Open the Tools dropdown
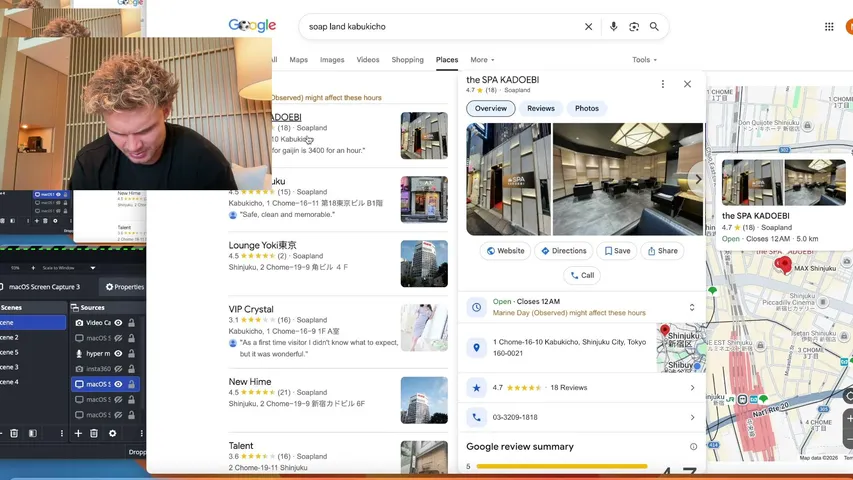 (x=644, y=60)
